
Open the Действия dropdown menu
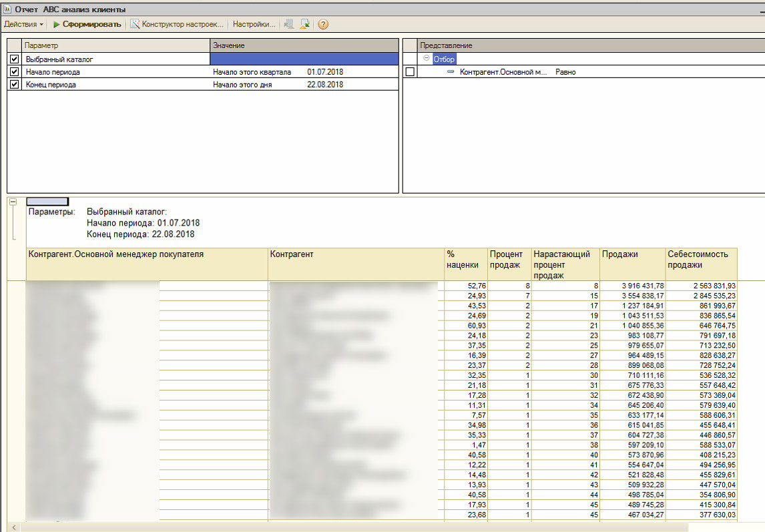coord(23,24)
